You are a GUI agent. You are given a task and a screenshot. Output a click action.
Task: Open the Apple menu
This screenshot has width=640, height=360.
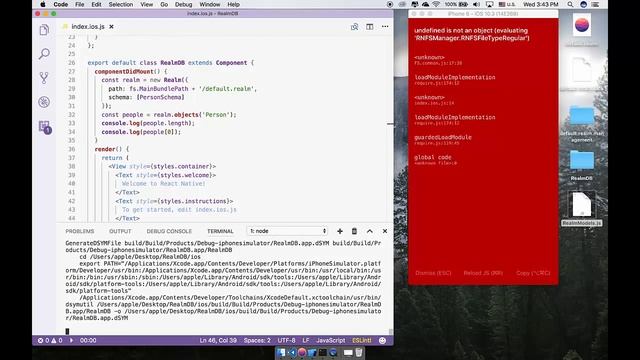[x=43, y=4]
